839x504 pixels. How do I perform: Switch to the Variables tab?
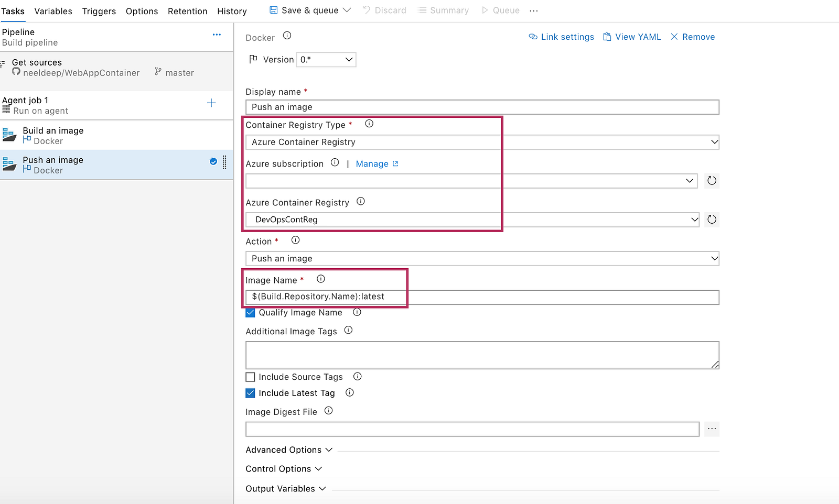click(x=53, y=11)
